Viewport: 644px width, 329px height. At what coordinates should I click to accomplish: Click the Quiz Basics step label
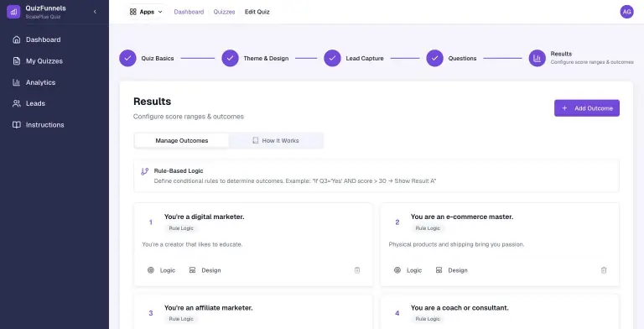point(158,59)
